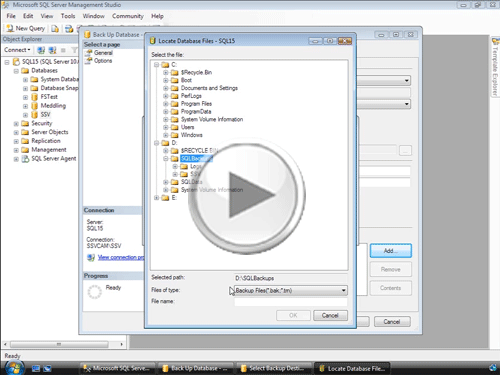500x375 pixels.
Task: Open the Files of type dropdown
Action: coord(290,291)
